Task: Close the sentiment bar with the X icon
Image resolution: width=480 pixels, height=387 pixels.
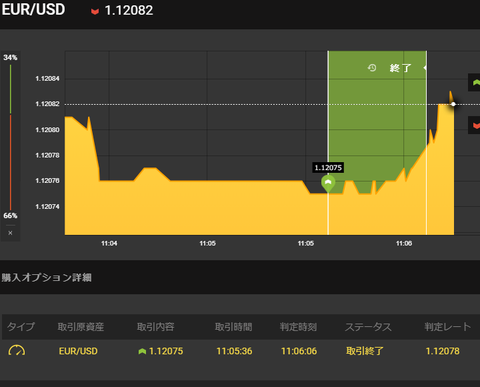Action: click(x=10, y=233)
